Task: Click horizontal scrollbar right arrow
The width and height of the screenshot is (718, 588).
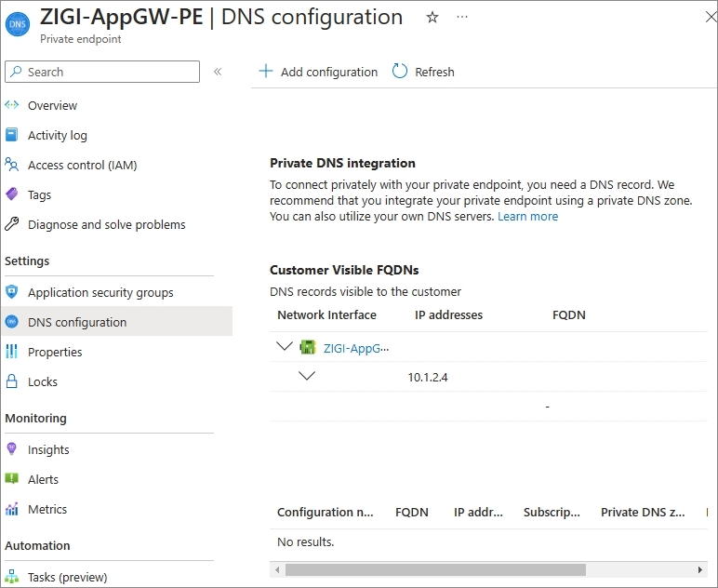Action: (700, 569)
